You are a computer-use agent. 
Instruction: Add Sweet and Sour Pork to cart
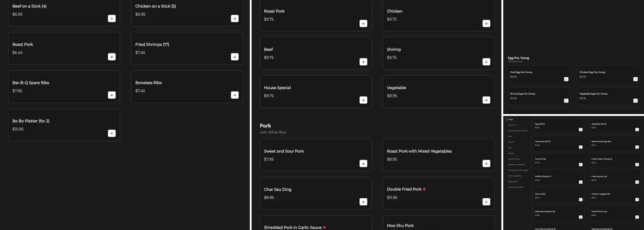click(363, 163)
